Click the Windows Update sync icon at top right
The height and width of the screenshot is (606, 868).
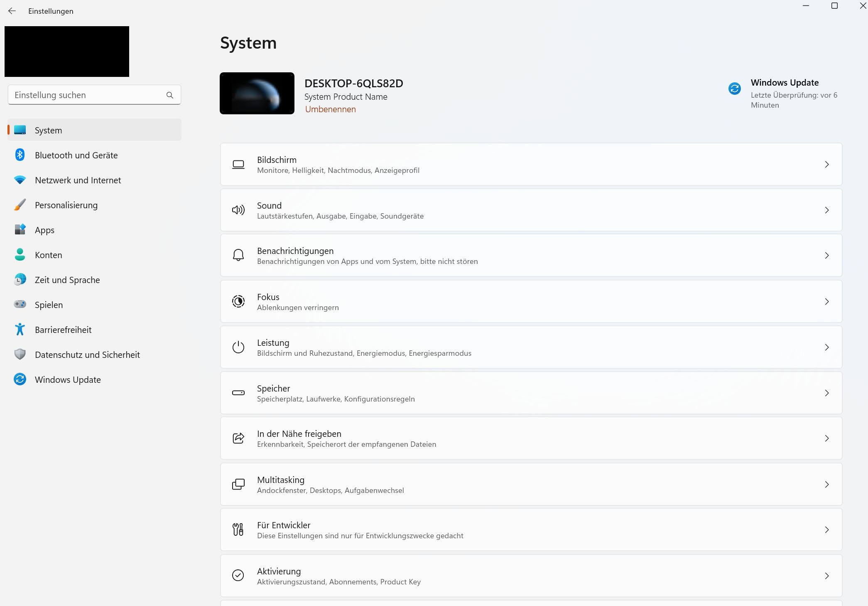pyautogui.click(x=734, y=89)
